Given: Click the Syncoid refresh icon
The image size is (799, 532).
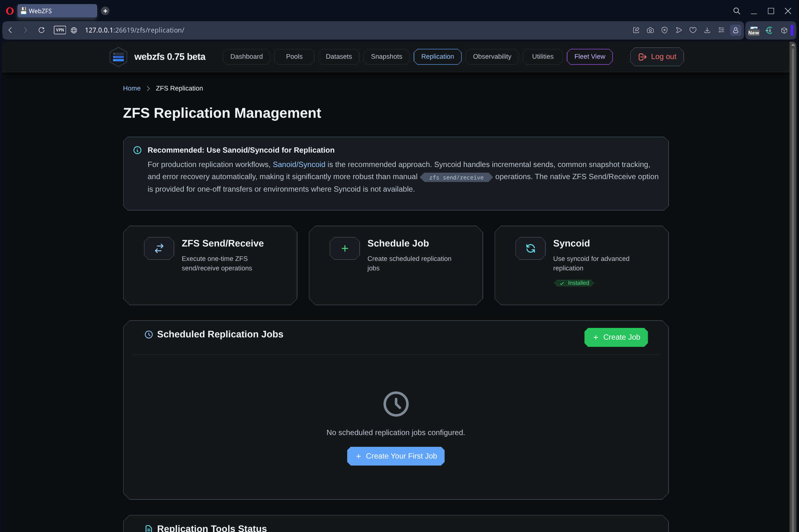Looking at the screenshot, I should [x=530, y=248].
